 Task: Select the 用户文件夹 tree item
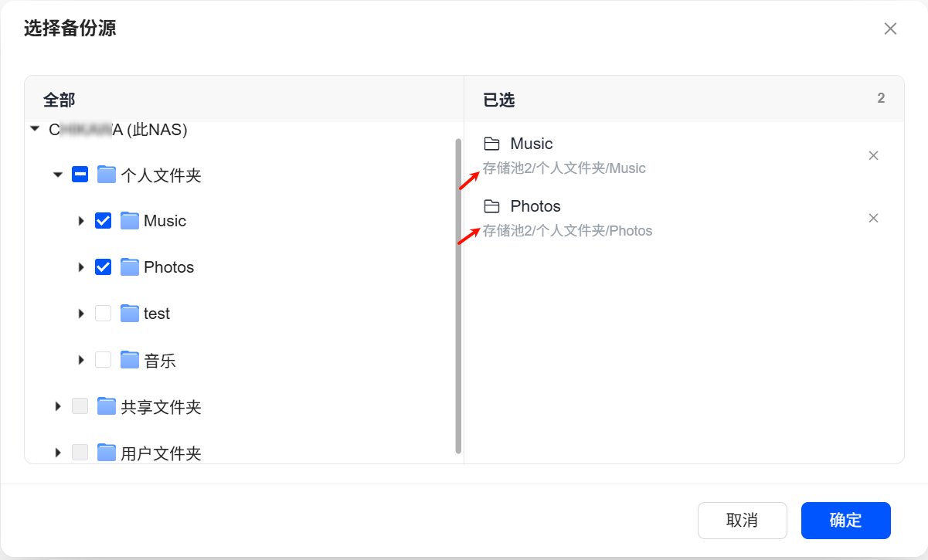161,453
